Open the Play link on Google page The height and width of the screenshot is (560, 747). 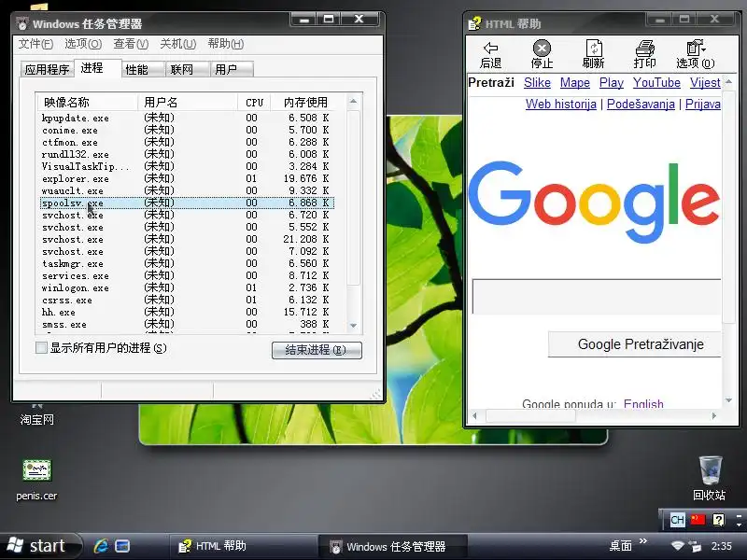612,82
